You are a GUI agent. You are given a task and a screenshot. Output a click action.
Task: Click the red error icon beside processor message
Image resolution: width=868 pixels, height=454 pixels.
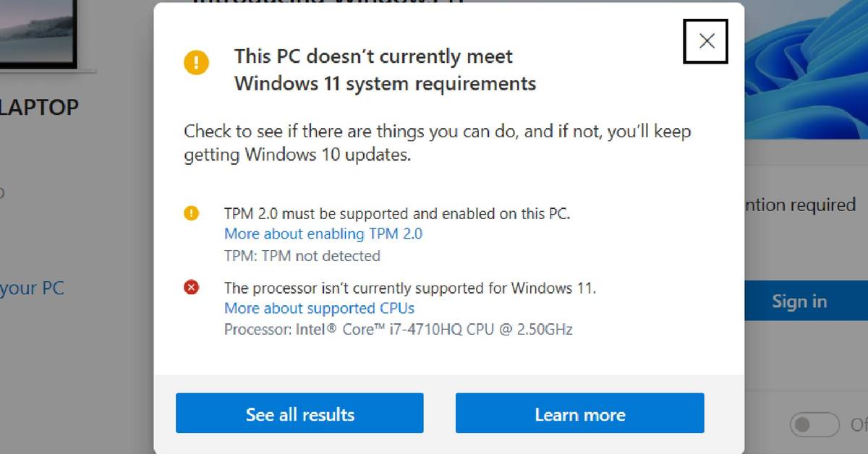point(191,288)
